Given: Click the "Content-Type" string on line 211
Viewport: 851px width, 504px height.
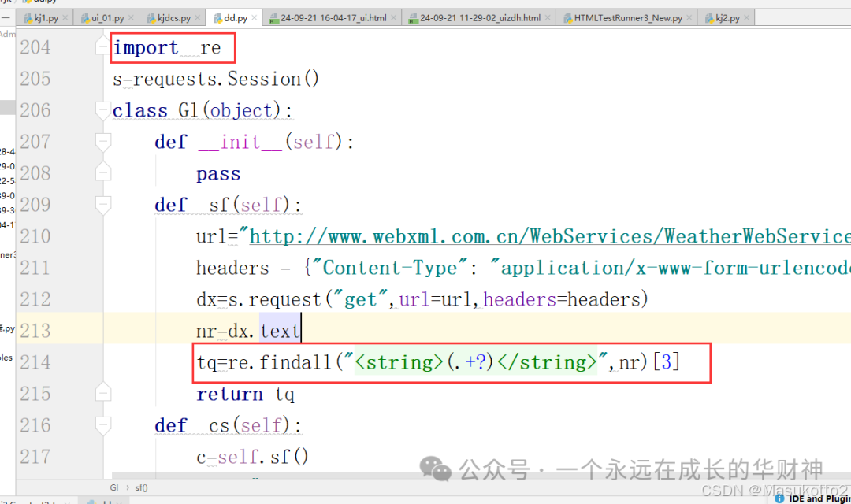Looking at the screenshot, I should [390, 268].
